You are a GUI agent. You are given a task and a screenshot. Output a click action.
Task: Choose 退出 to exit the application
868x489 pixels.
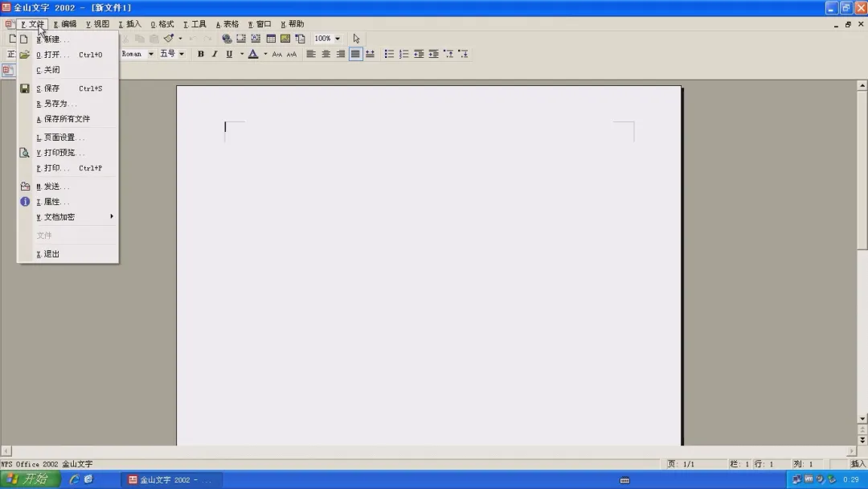click(68, 253)
